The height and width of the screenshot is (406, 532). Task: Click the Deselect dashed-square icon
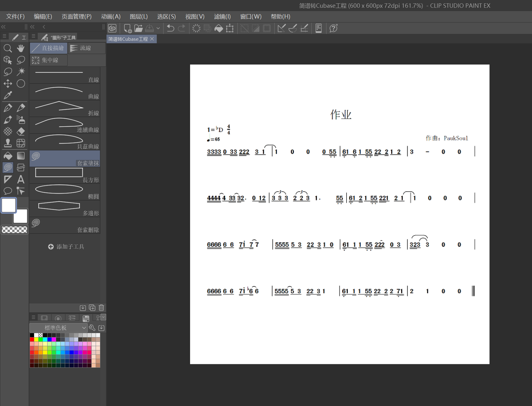244,28
